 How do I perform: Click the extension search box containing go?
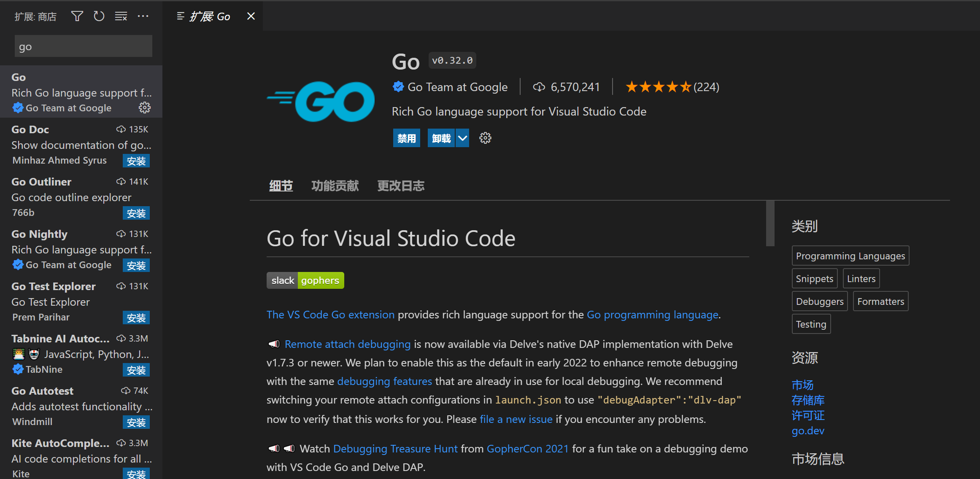pos(83,46)
